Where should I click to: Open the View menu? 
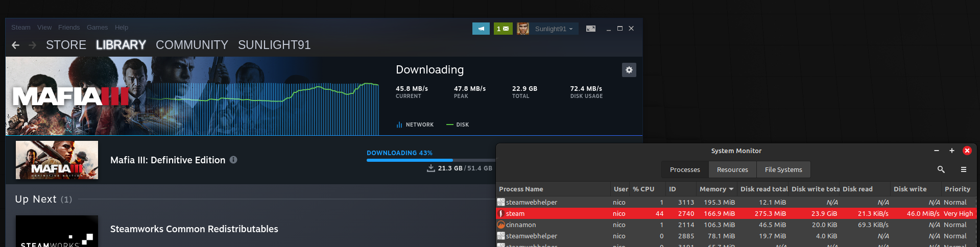click(x=44, y=28)
